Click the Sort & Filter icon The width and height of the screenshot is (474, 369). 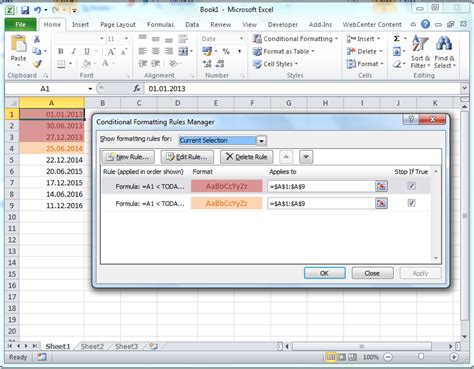point(420,52)
